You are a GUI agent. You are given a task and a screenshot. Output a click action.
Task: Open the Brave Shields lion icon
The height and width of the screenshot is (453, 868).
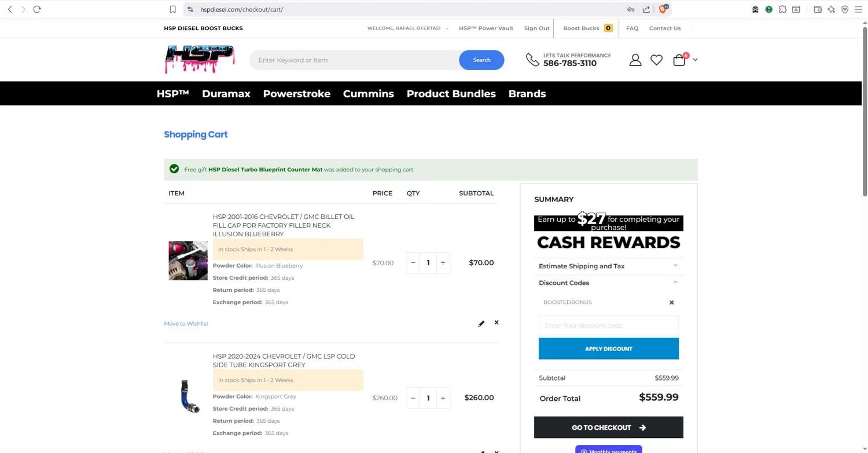pyautogui.click(x=663, y=9)
